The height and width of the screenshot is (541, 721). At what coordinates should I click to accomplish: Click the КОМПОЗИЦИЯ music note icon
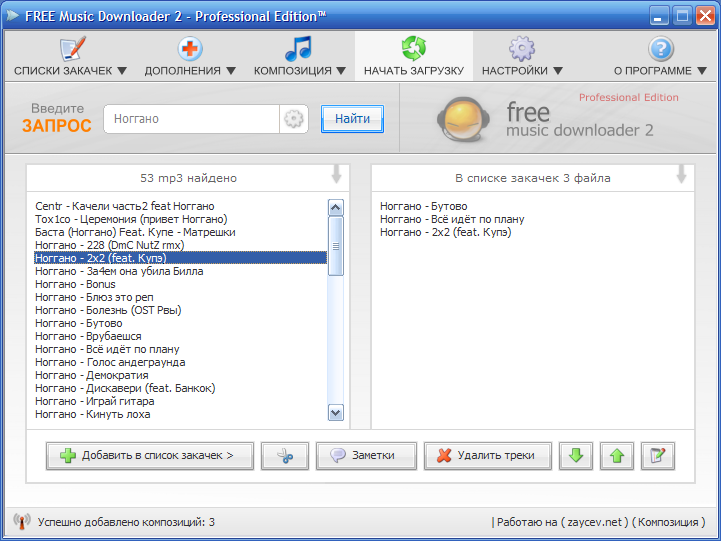coord(299,48)
